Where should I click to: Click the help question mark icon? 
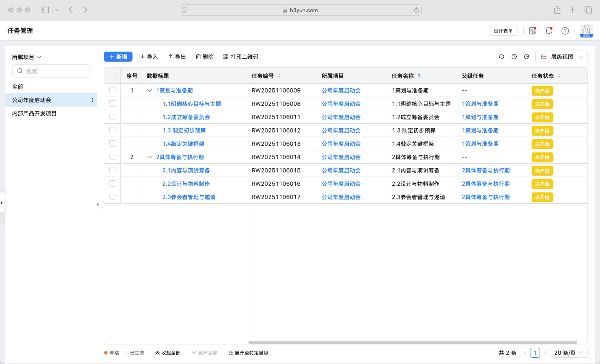(x=565, y=31)
